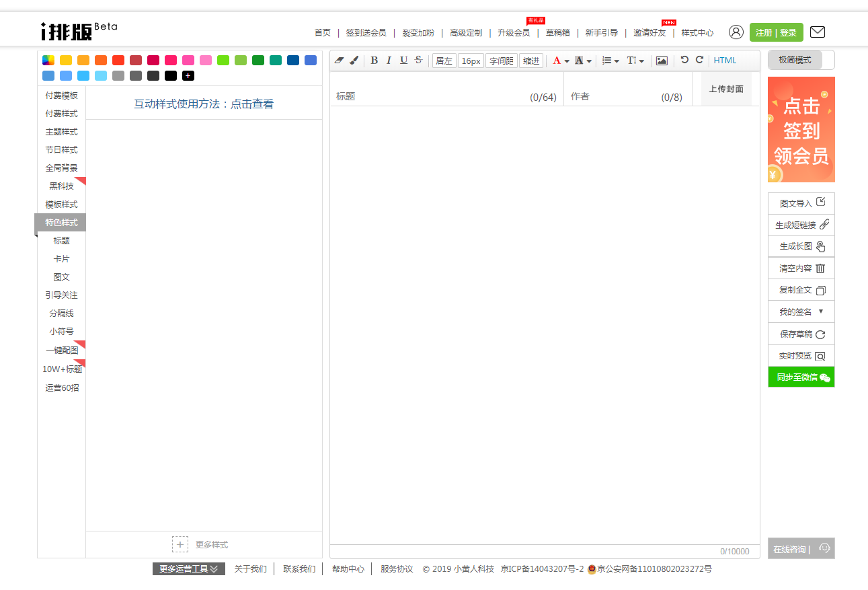Open the 帮助中心 help center link

point(348,569)
